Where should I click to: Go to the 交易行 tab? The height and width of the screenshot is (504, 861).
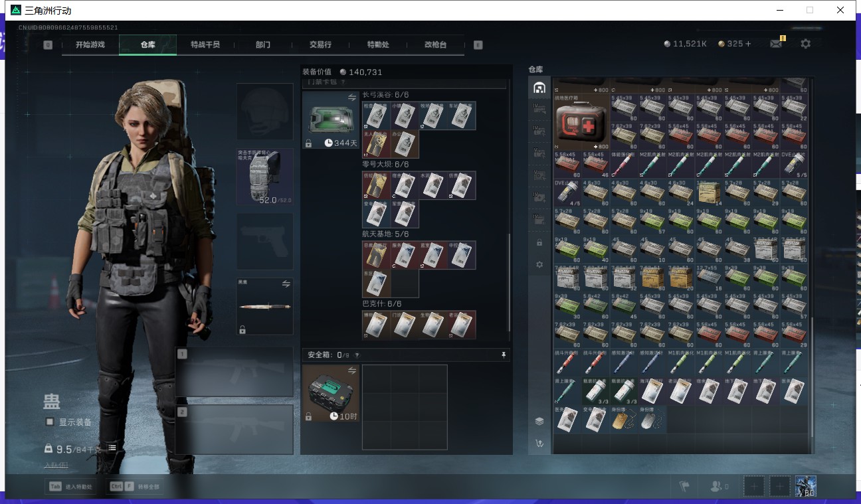pos(320,45)
